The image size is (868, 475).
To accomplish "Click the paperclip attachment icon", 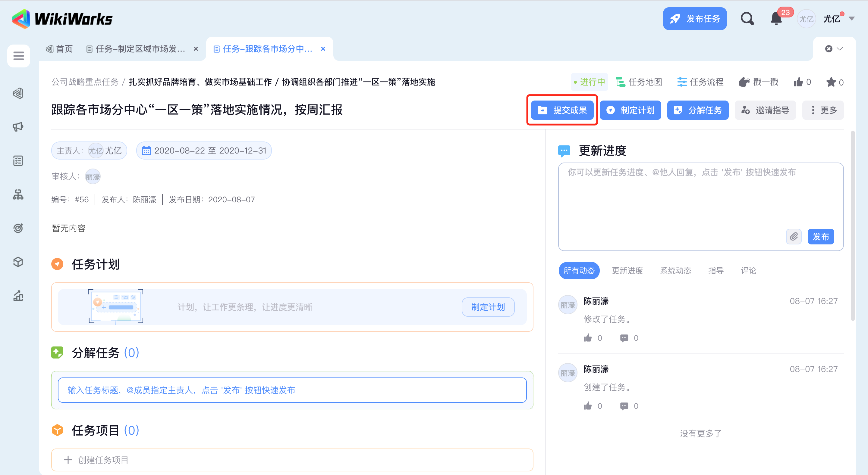I will click(794, 237).
